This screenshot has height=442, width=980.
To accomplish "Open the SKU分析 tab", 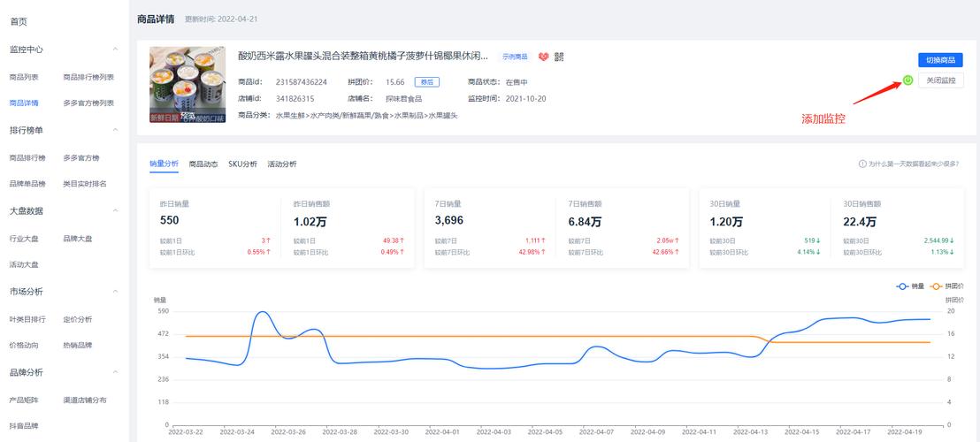I will click(242, 164).
